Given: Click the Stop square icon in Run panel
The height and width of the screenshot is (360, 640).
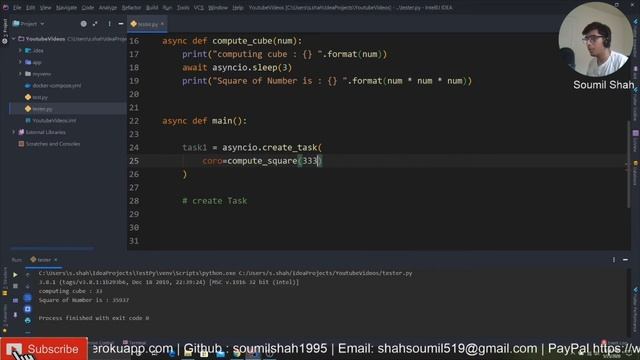Looking at the screenshot, I should tap(15, 286).
